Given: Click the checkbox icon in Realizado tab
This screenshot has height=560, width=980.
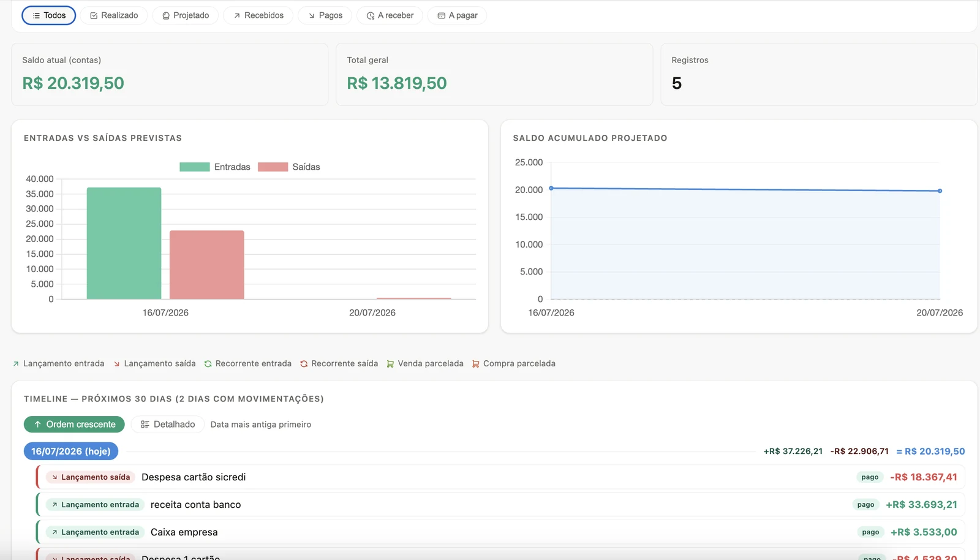Looking at the screenshot, I should point(94,15).
